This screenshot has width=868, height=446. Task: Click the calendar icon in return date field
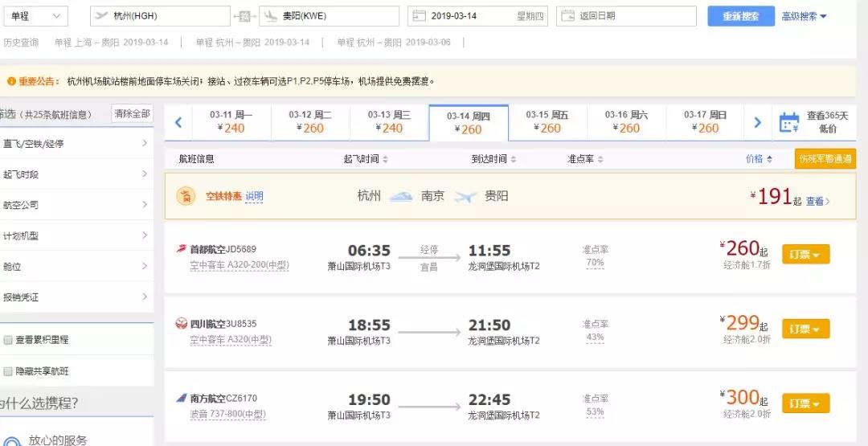click(568, 16)
